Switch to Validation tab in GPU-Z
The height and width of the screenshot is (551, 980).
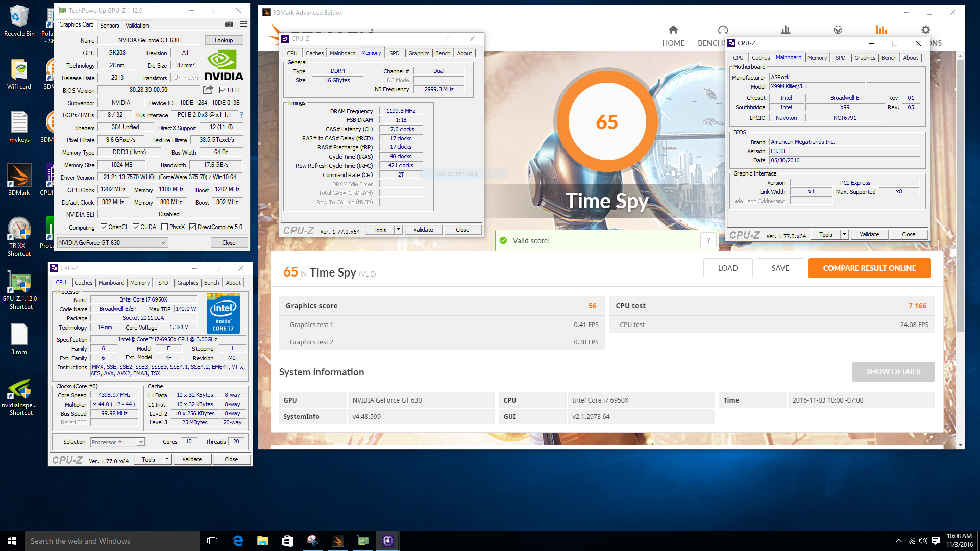coord(137,25)
